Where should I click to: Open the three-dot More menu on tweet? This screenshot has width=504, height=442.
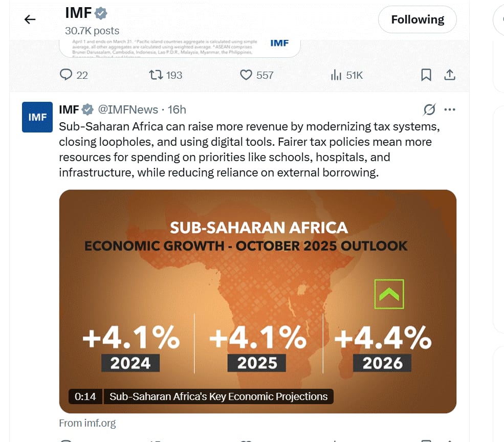pos(450,109)
